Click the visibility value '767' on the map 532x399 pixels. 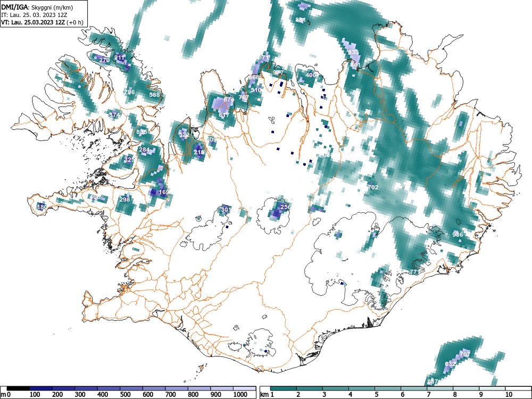[x=244, y=97]
